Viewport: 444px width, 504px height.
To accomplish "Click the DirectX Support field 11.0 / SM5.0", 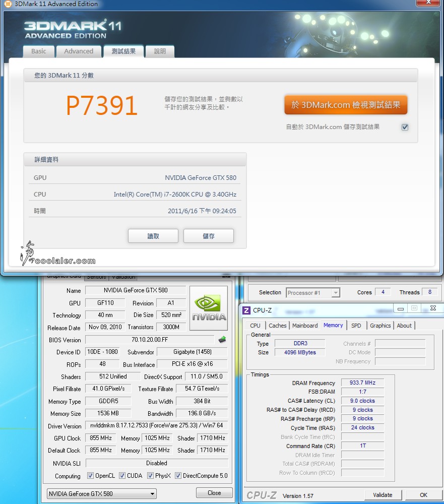I will [207, 376].
